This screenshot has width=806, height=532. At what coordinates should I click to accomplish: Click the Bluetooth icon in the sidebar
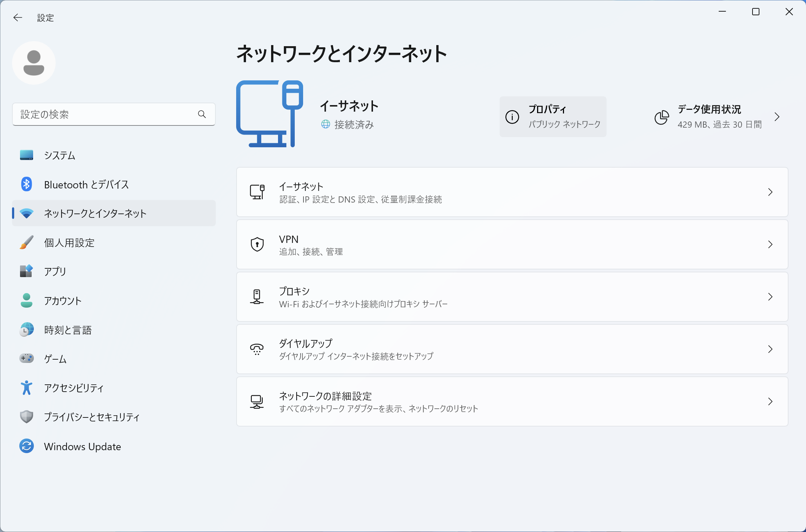pyautogui.click(x=26, y=184)
